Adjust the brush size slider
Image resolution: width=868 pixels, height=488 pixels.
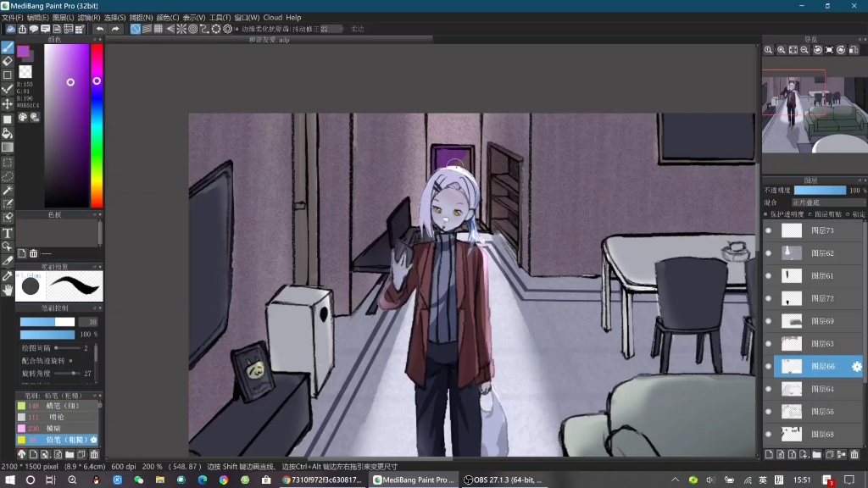coord(47,322)
